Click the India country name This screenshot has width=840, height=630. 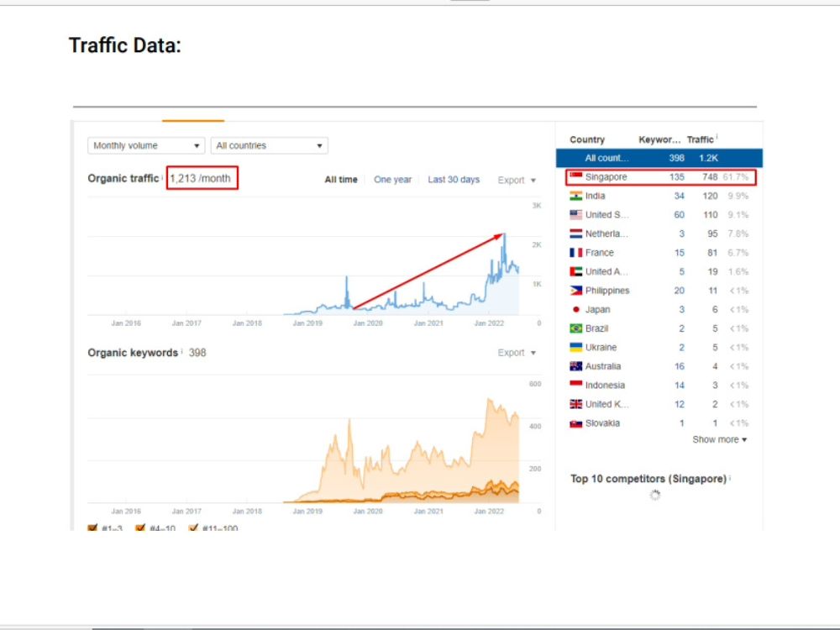pos(596,196)
